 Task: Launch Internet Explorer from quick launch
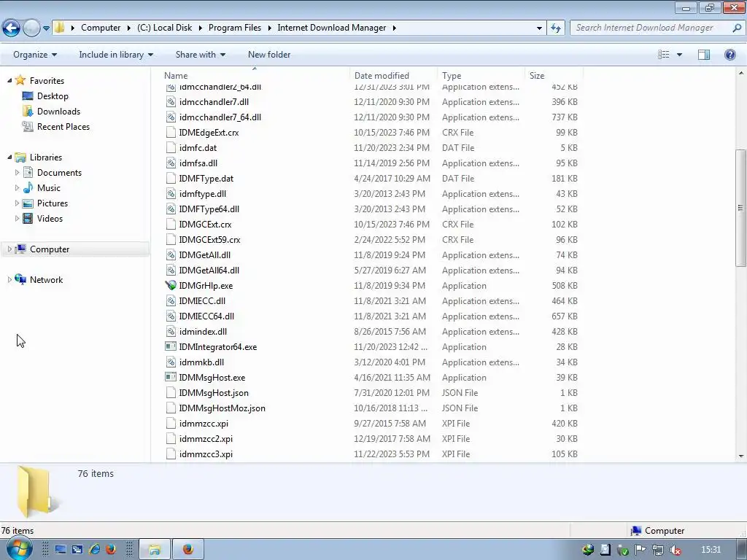tap(94, 550)
